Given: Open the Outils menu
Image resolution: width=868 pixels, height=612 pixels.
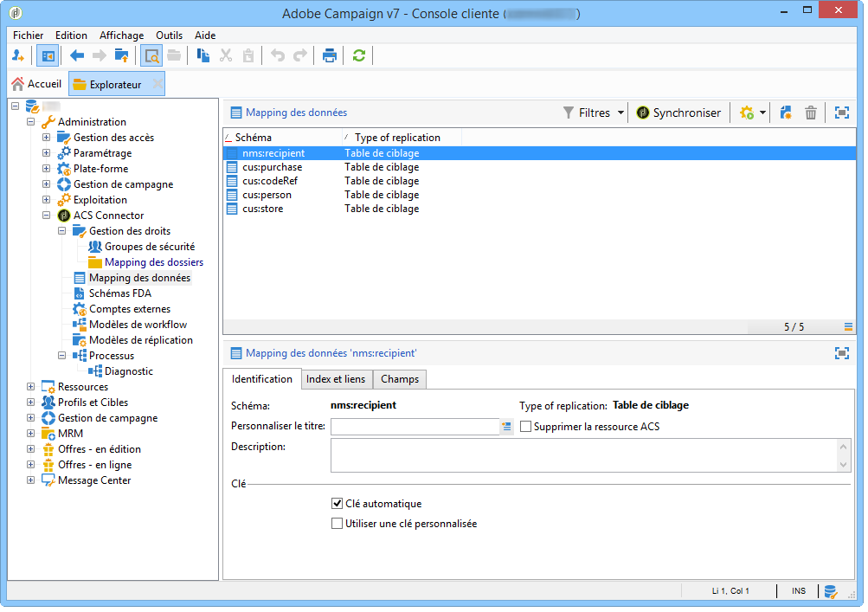Looking at the screenshot, I should [x=169, y=35].
